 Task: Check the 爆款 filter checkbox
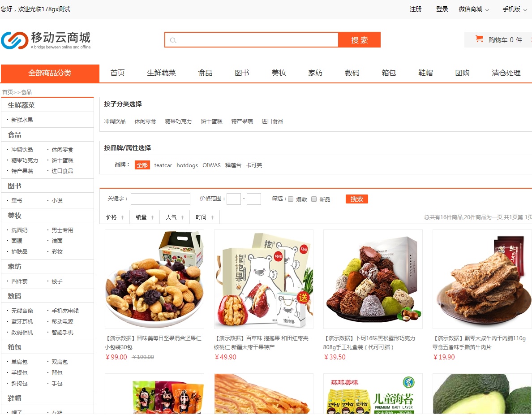coord(291,199)
